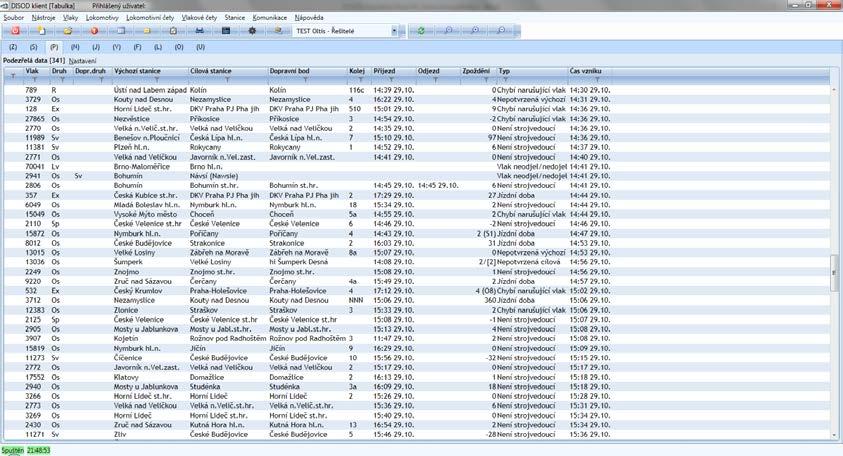Open filter under Vlak column
The height and width of the screenshot is (456, 843).
point(34,80)
